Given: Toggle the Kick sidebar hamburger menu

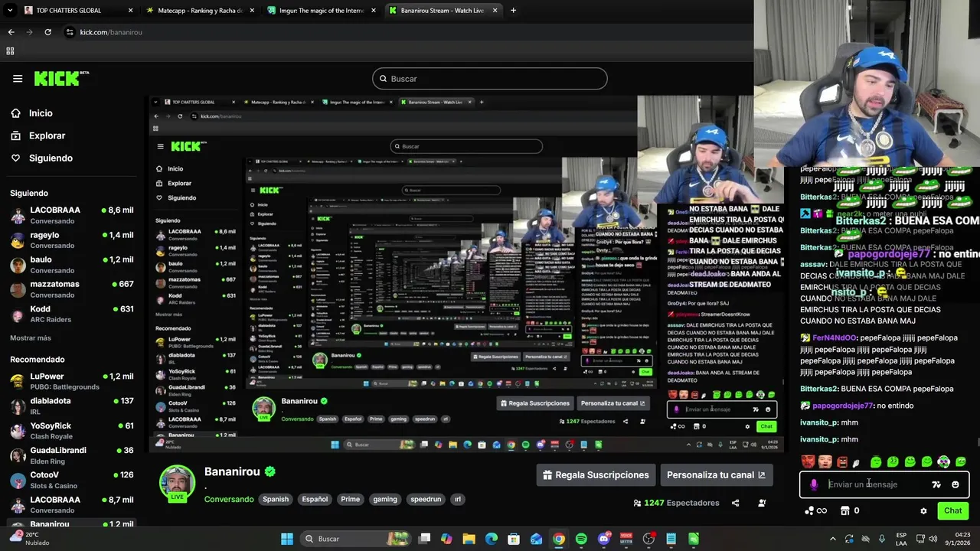Looking at the screenshot, I should click(x=18, y=79).
